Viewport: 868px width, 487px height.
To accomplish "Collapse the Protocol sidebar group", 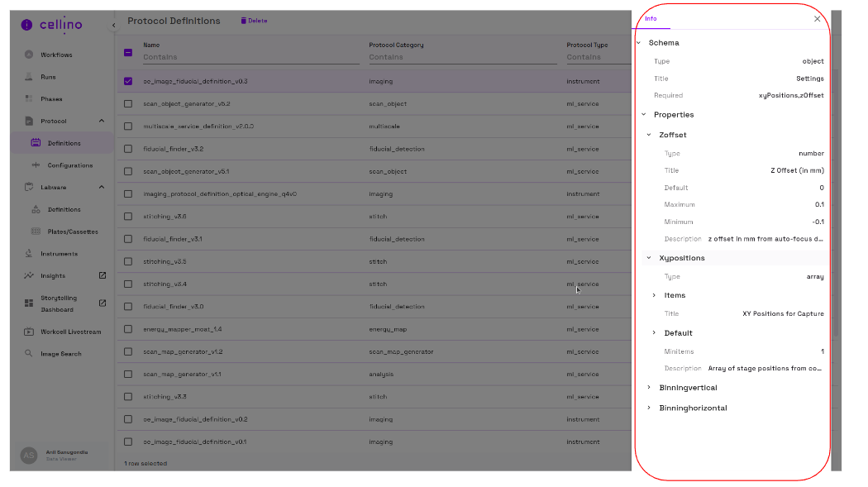I will [x=102, y=122].
